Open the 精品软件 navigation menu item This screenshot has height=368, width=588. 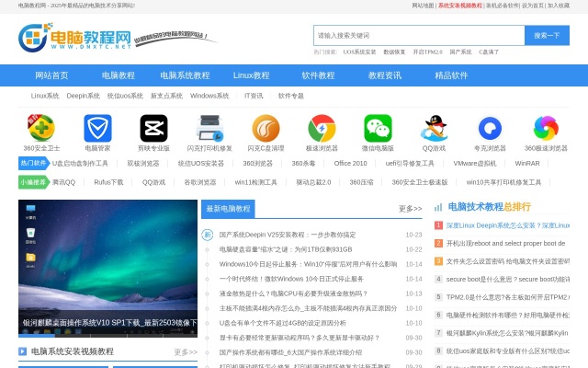point(451,75)
